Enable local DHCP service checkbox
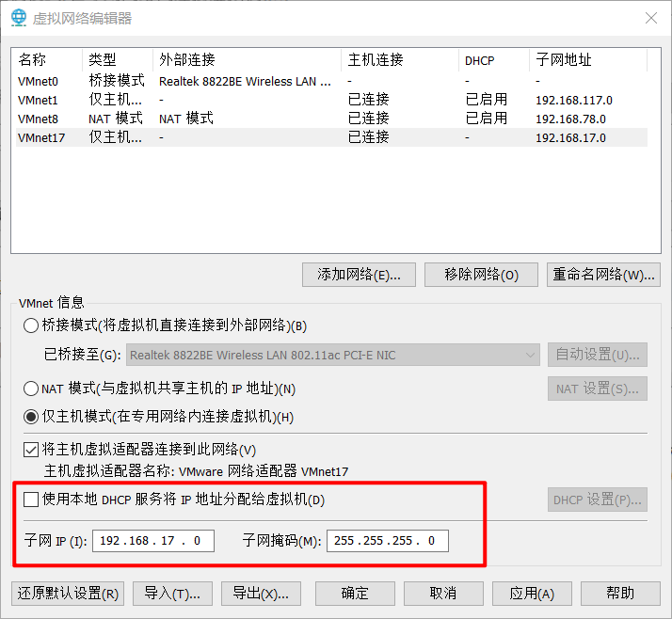This screenshot has height=619, width=672. point(31,500)
